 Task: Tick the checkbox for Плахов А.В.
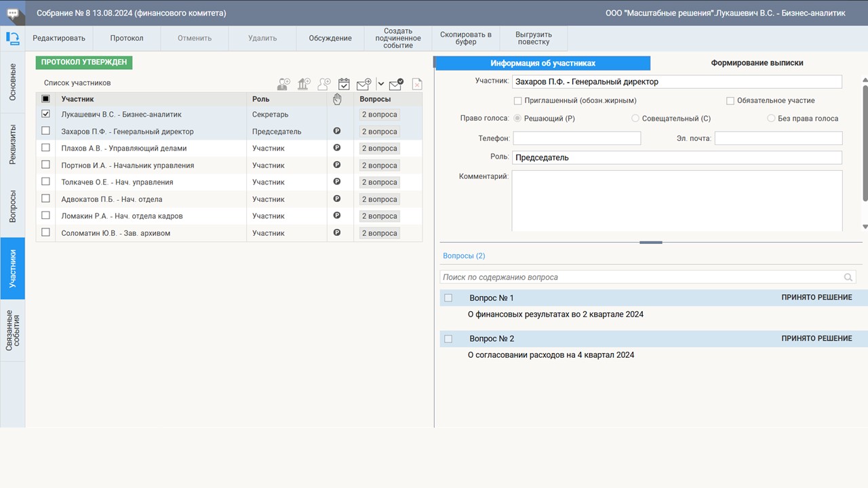(45, 148)
